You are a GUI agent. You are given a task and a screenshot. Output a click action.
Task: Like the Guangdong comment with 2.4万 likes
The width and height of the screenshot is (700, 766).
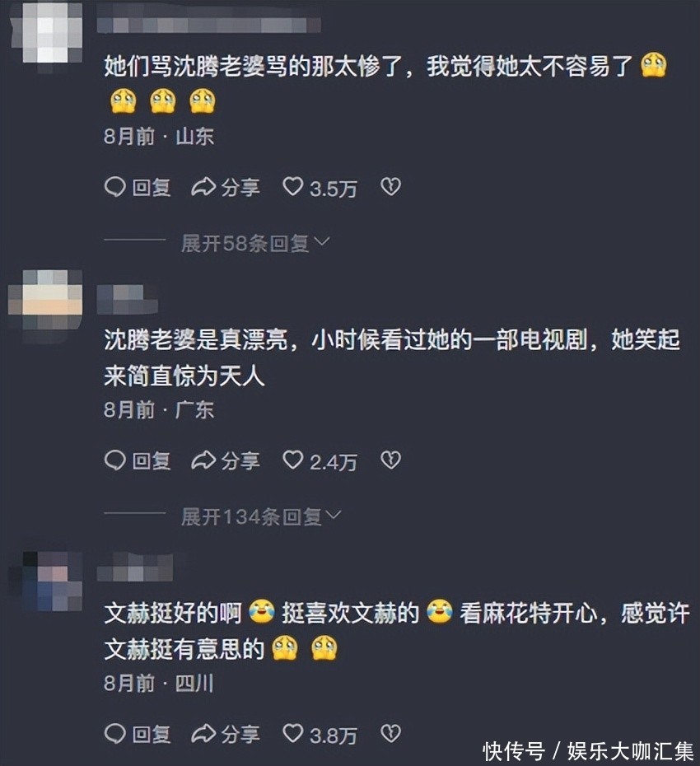[293, 460]
